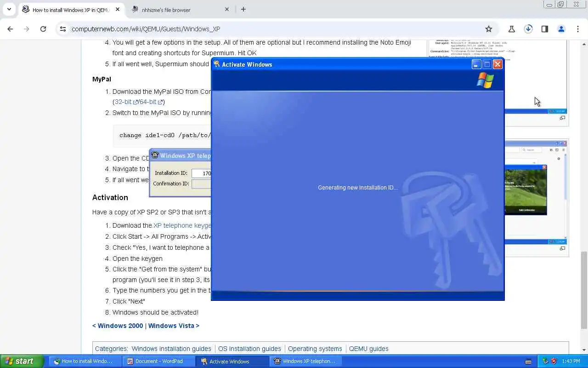Reload the computernewb page

tap(43, 29)
